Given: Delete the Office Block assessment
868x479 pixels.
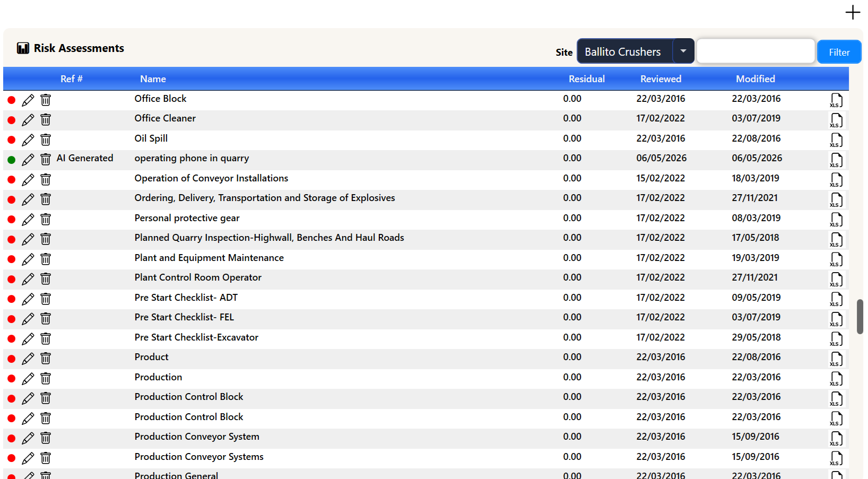Looking at the screenshot, I should point(46,100).
